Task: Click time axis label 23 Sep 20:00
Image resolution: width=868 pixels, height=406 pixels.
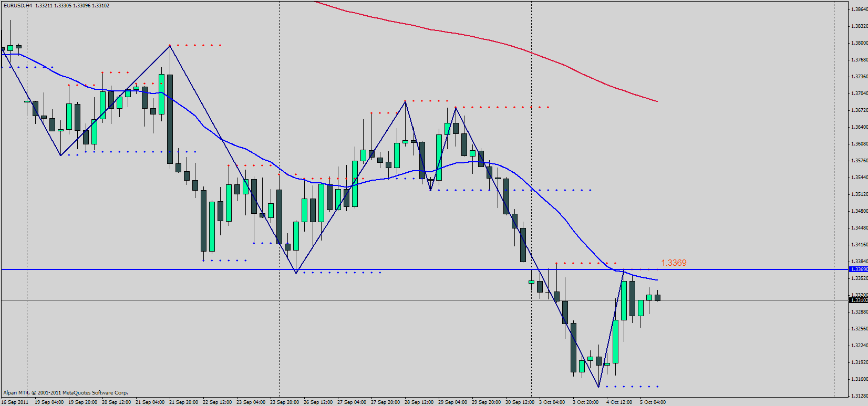Action: (x=284, y=402)
